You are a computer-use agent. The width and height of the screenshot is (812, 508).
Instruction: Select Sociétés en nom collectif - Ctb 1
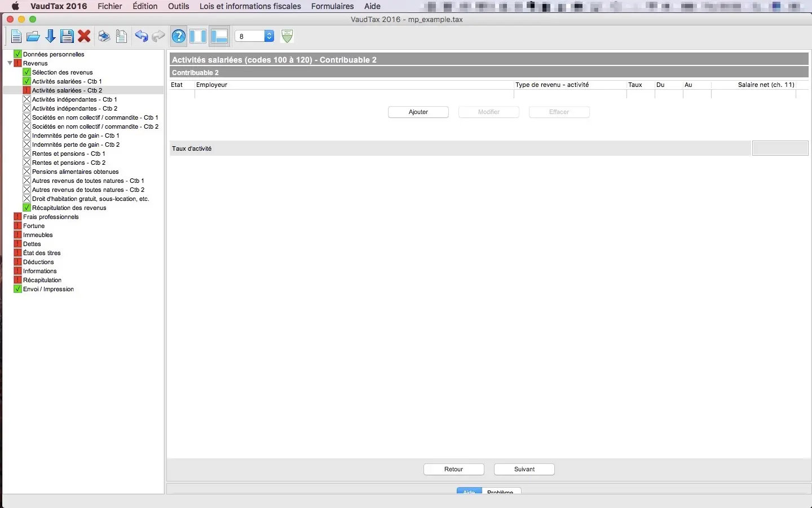point(95,117)
